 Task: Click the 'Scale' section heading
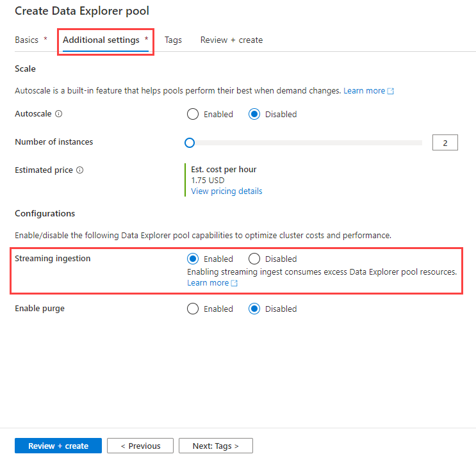click(25, 69)
